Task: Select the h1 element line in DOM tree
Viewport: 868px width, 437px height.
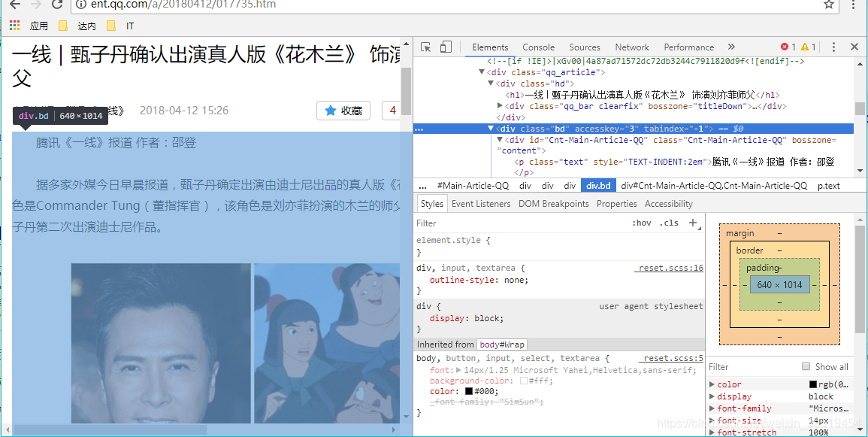Action: 642,95
